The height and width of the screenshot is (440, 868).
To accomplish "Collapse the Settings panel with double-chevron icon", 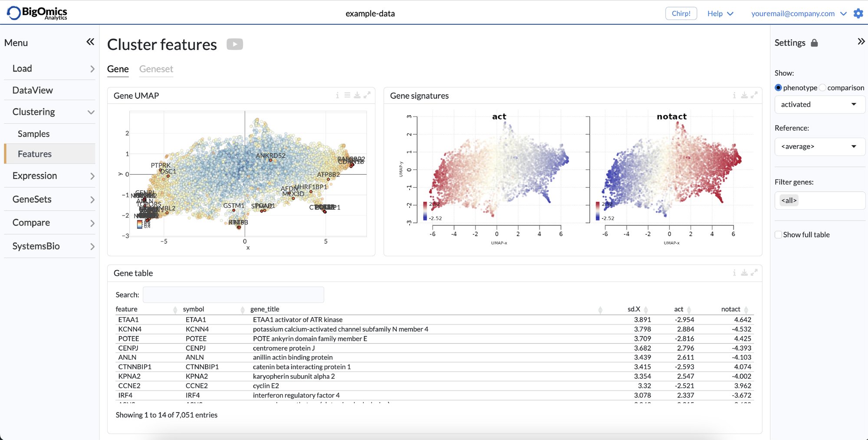I will [861, 42].
